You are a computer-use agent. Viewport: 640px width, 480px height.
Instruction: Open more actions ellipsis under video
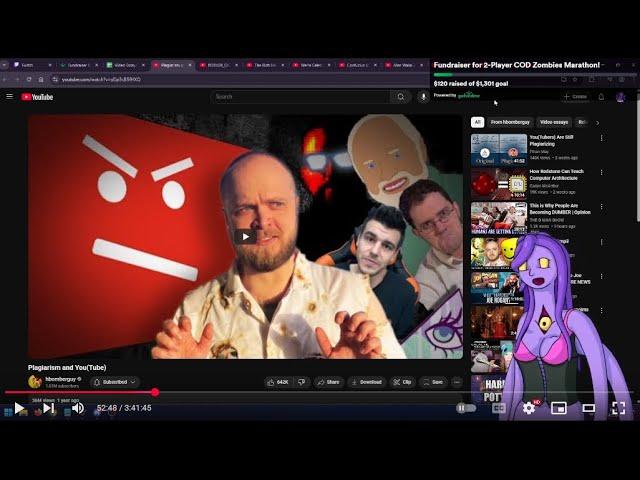(x=457, y=382)
